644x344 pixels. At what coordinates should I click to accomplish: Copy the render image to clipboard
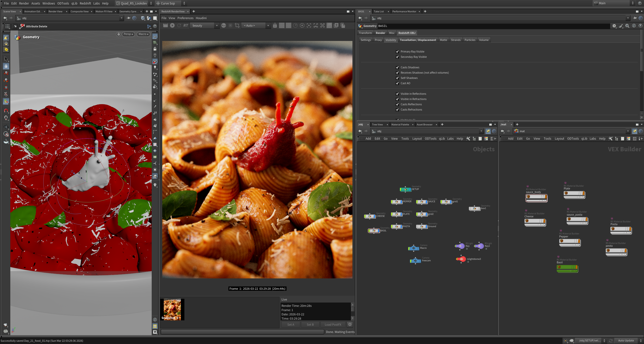(343, 25)
